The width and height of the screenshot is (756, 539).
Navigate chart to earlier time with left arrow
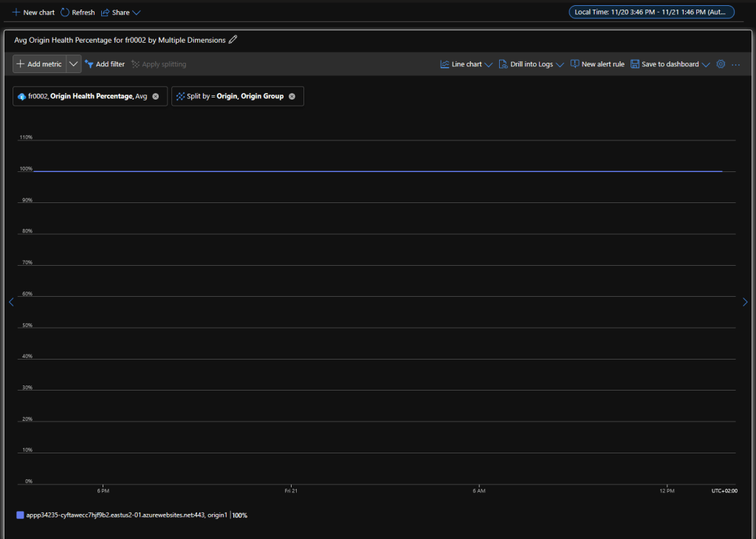click(10, 302)
